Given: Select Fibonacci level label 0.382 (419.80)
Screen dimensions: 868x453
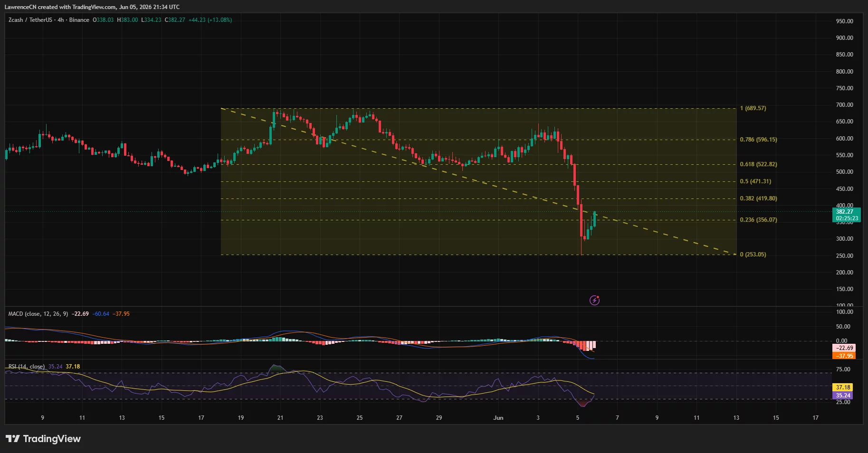Looking at the screenshot, I should pyautogui.click(x=758, y=198).
